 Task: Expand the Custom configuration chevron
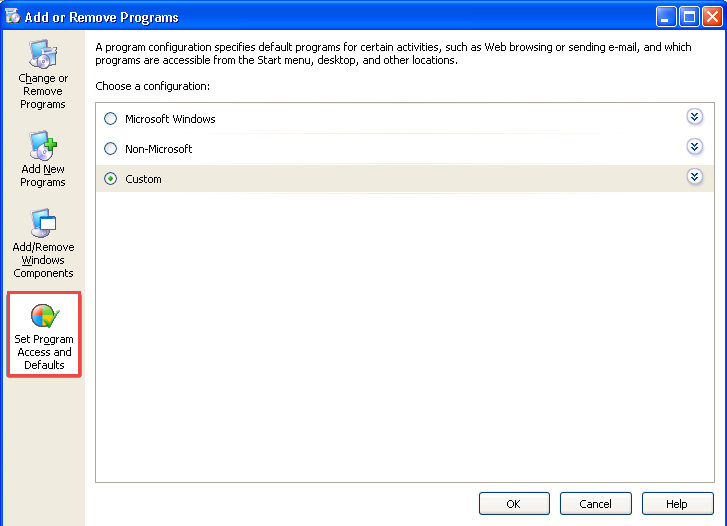click(x=695, y=177)
